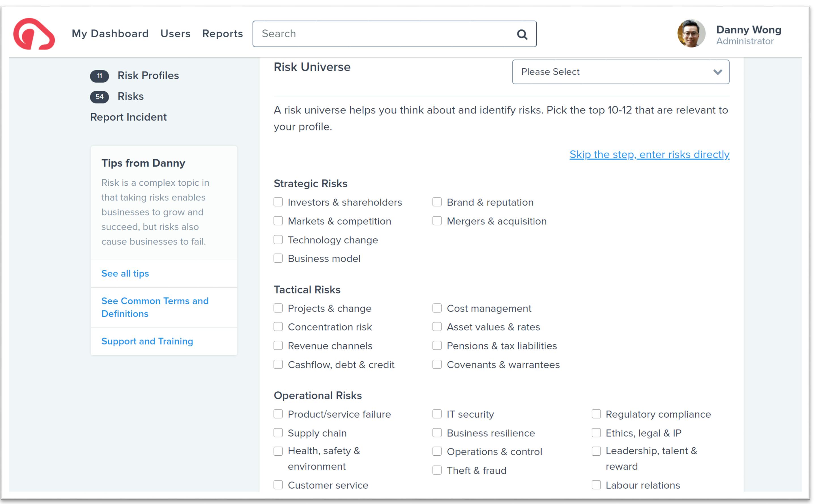Screen dimensions: 820x504
Task: Open the See all tips link
Action: pyautogui.click(x=125, y=273)
